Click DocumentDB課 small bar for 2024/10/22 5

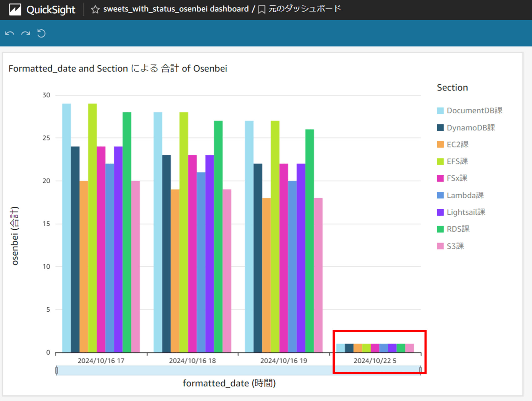tap(340, 348)
